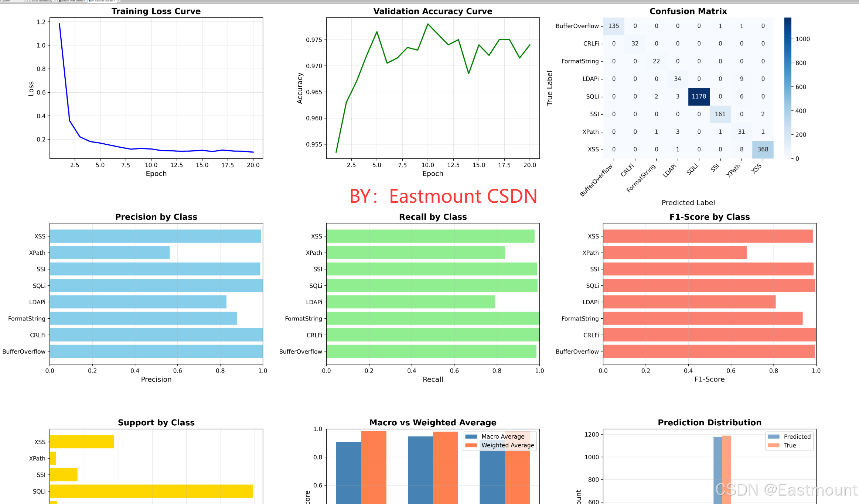859x504 pixels.
Task: Click the "Prediction Distribution" title
Action: [709, 422]
